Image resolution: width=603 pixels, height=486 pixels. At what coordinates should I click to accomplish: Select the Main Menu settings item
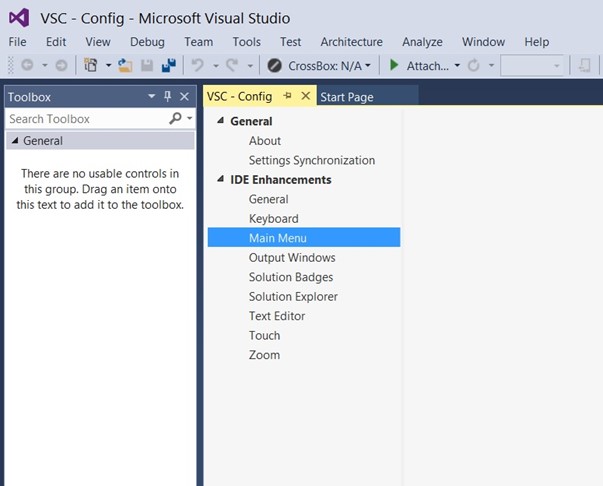(304, 237)
